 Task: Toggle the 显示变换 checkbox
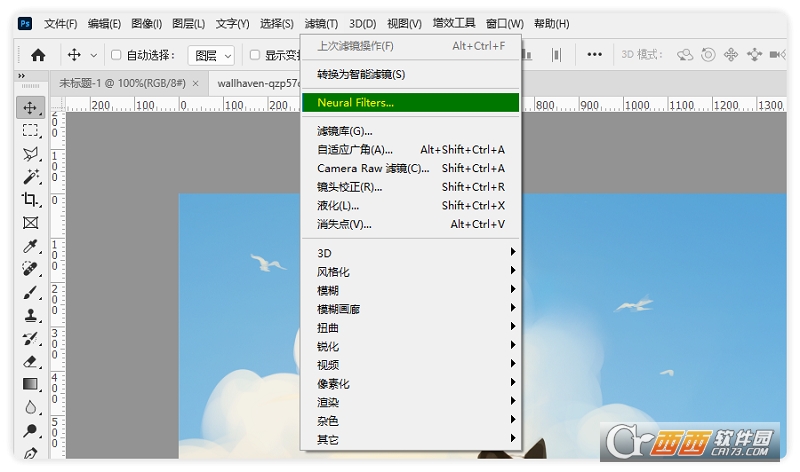[255, 55]
